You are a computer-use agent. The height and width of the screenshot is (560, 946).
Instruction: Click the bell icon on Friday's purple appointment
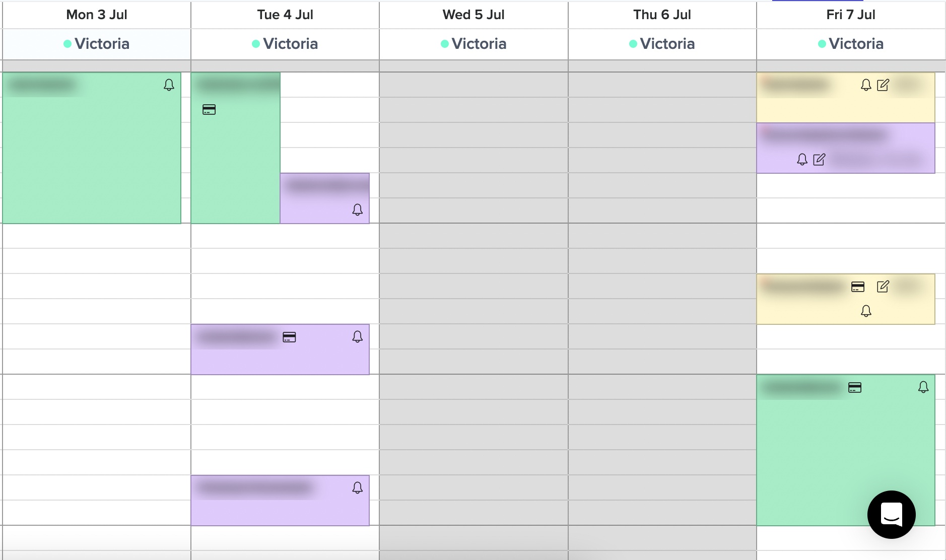click(802, 160)
